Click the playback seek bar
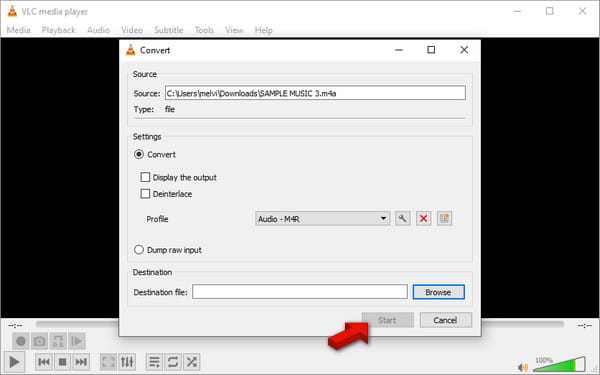Screen dimensions: 600x375 [x=300, y=324]
